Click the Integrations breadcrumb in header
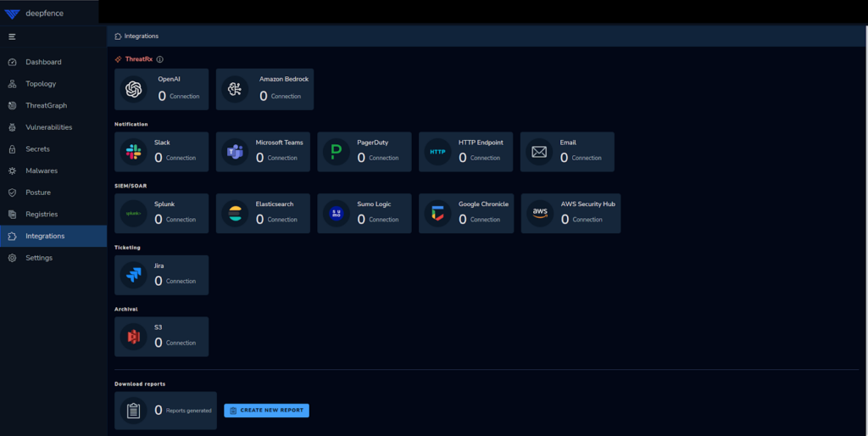Viewport: 868px width, 436px height. tap(142, 36)
